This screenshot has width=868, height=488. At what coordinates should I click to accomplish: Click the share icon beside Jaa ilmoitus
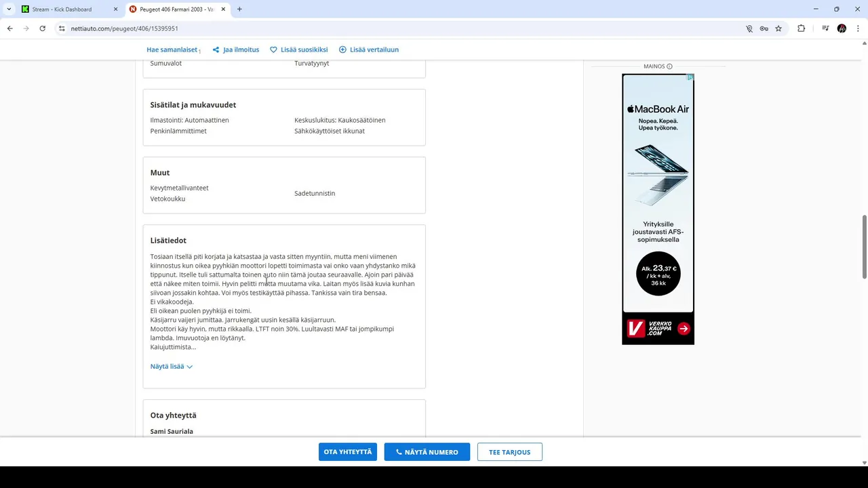point(216,49)
